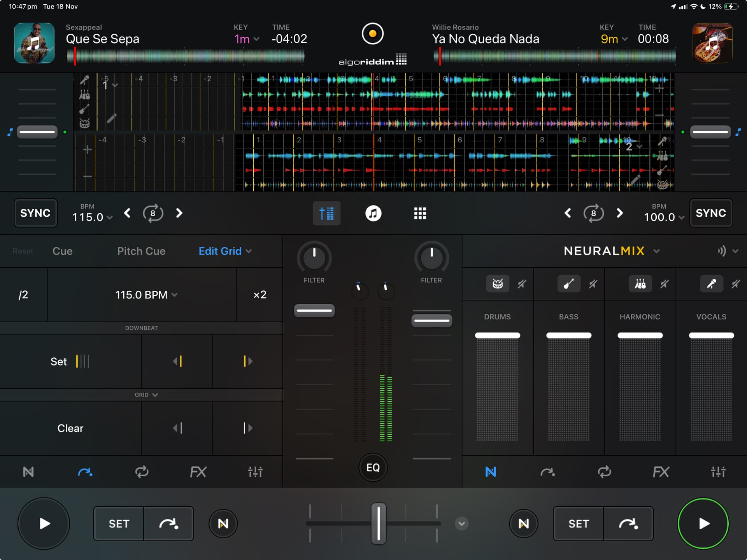Viewport: 747px width, 560px height.
Task: Solo the drums stem icon
Action: click(x=497, y=284)
